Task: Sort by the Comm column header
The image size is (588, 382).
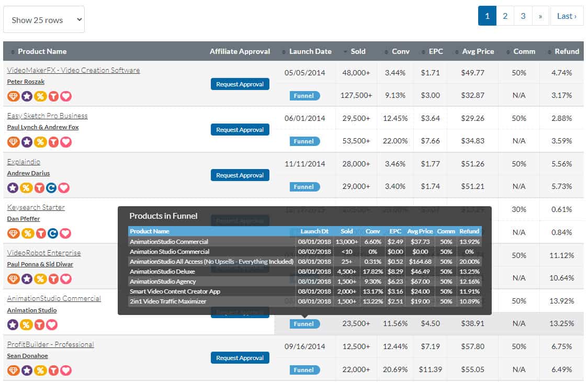Action: coord(524,51)
